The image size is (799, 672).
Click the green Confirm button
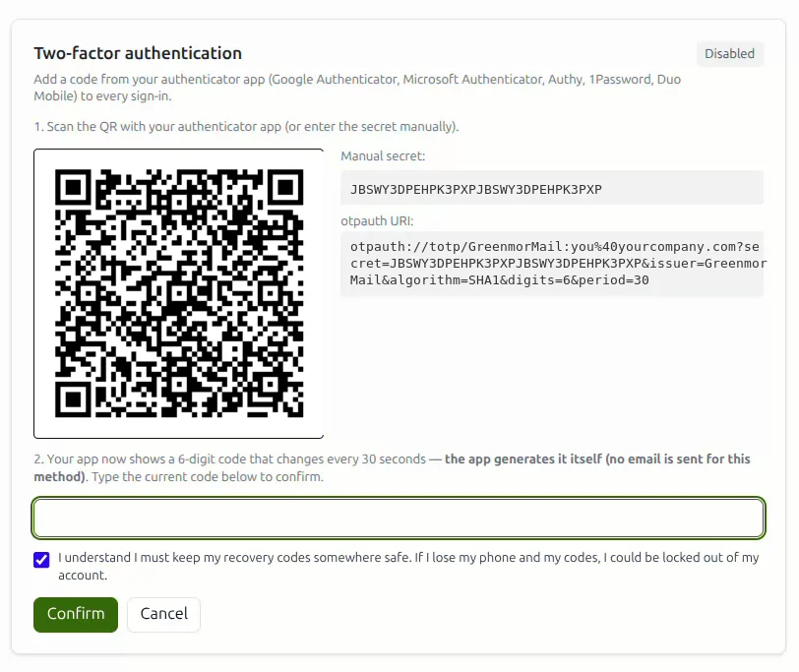[76, 614]
